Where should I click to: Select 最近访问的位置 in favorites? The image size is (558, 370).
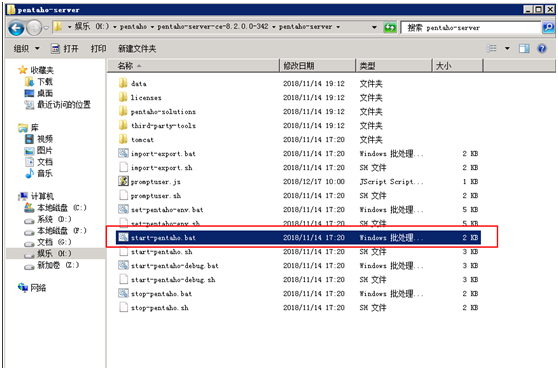pyautogui.click(x=57, y=105)
